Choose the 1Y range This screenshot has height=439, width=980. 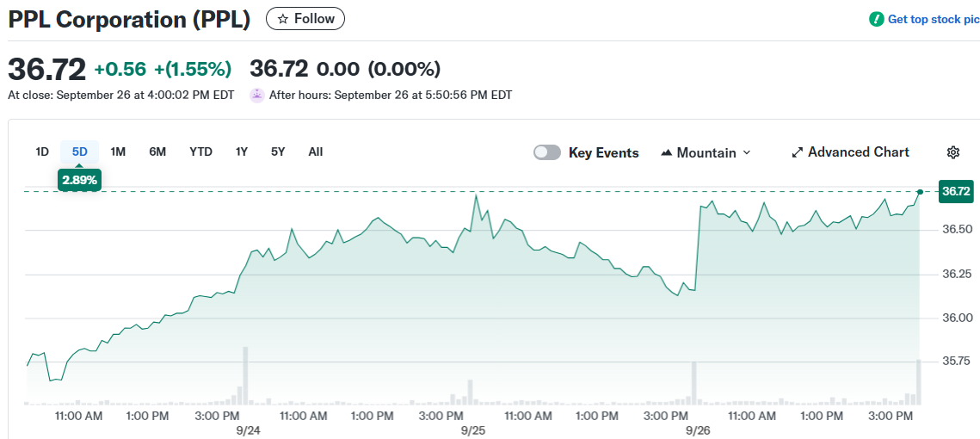(x=242, y=151)
